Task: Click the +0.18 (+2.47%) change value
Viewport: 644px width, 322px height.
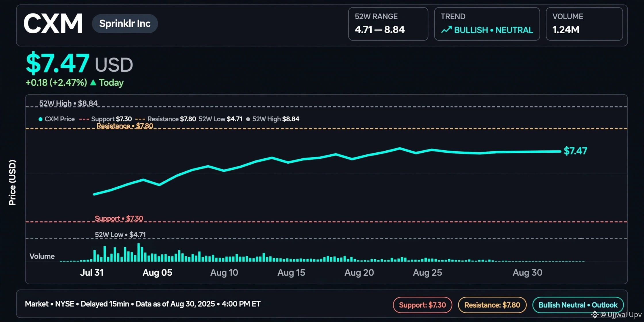Action: (56, 83)
